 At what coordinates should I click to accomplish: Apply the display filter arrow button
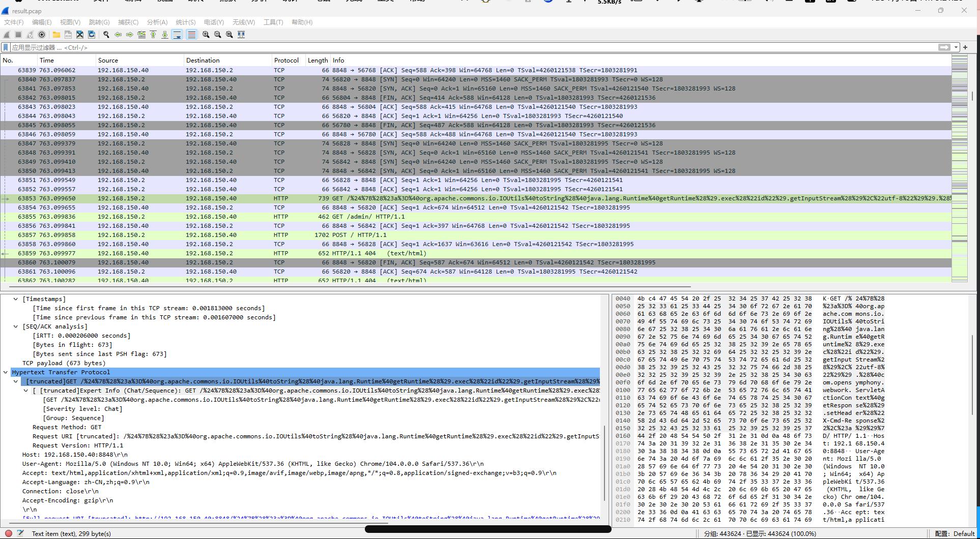click(x=944, y=47)
